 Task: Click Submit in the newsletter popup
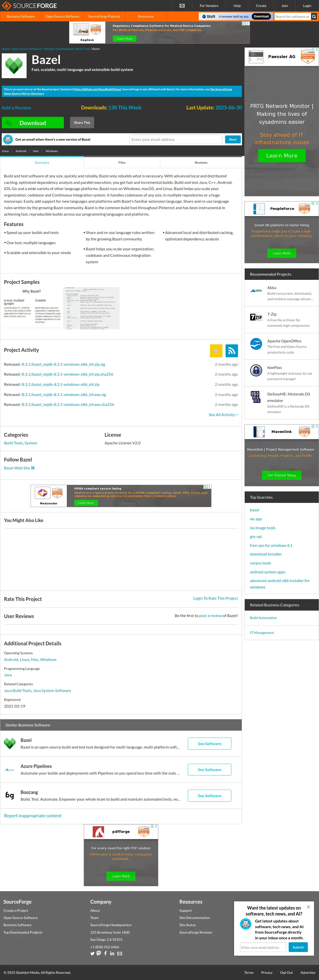pyautogui.click(x=298, y=947)
